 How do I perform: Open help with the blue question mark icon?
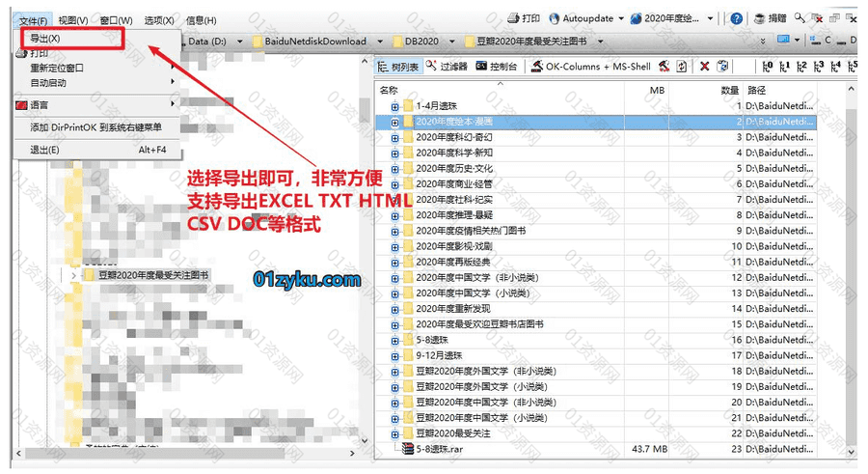[736, 18]
